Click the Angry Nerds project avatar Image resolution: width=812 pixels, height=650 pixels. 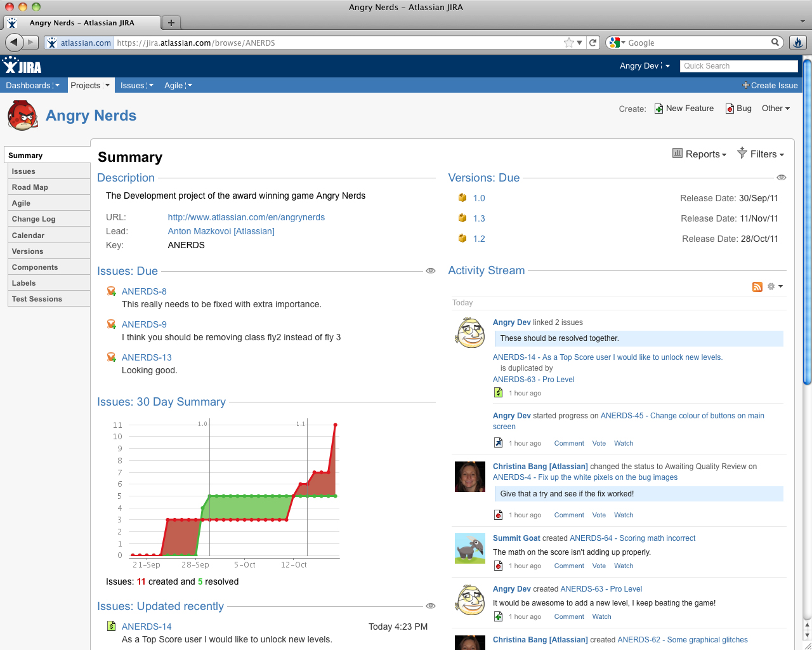23,116
